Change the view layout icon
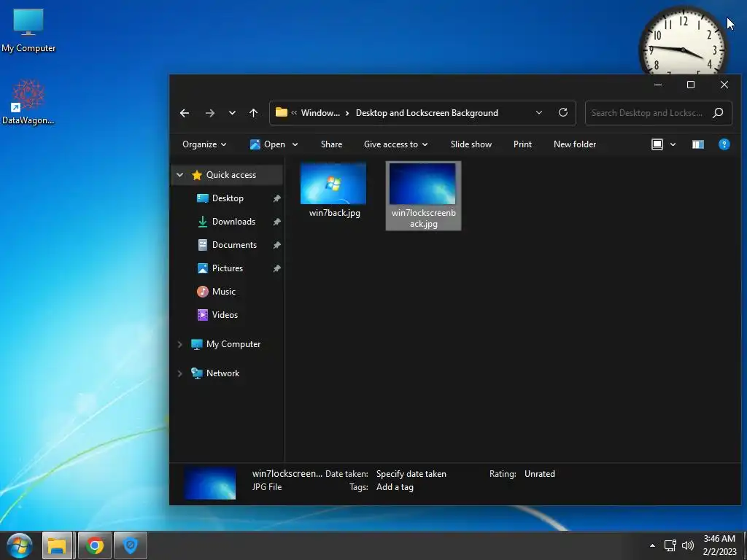747x560 pixels. click(657, 144)
